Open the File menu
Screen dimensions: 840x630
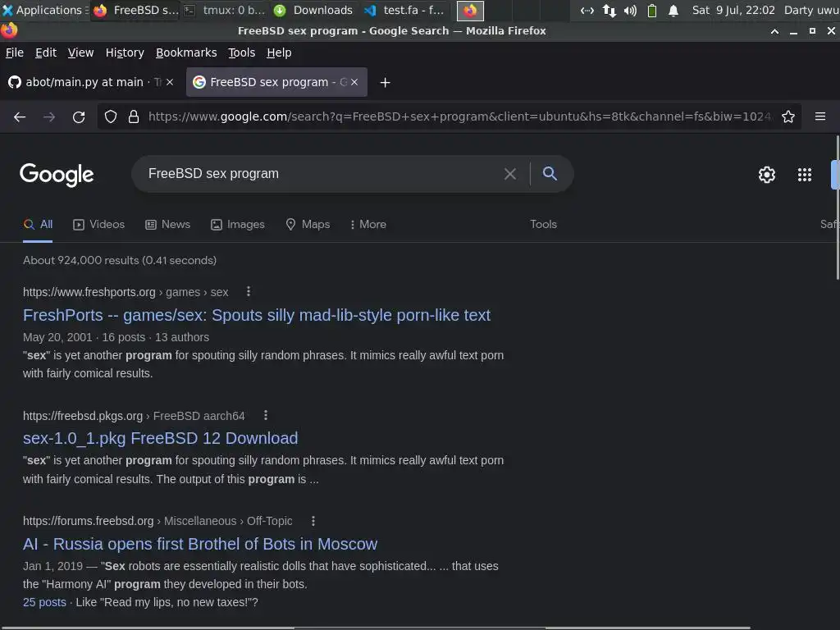[x=15, y=52]
